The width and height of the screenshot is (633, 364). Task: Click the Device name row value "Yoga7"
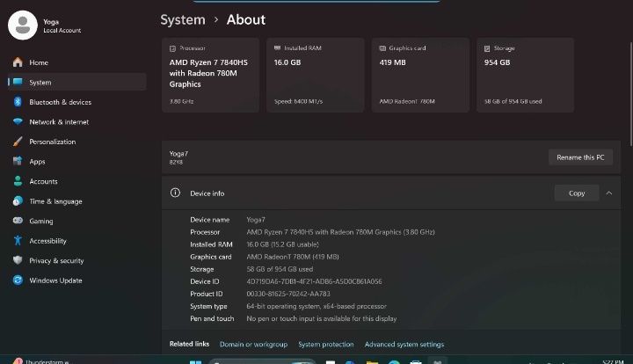[256, 220]
